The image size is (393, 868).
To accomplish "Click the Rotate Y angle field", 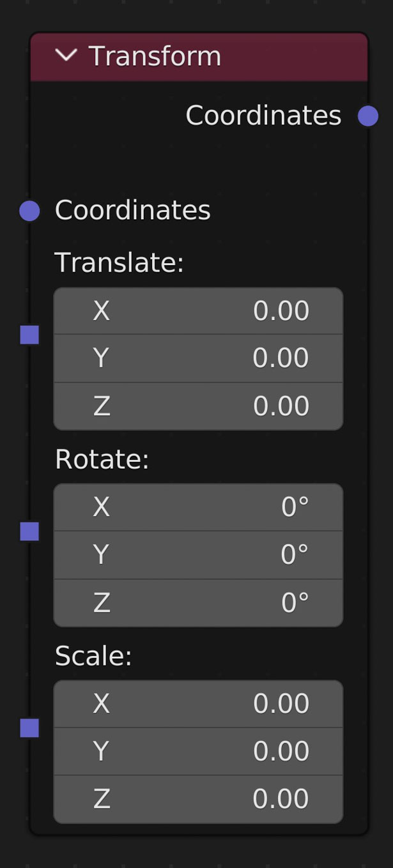I will coord(198,555).
